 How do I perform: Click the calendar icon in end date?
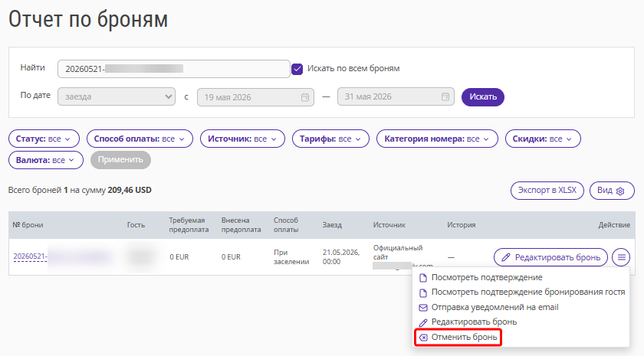click(x=445, y=96)
